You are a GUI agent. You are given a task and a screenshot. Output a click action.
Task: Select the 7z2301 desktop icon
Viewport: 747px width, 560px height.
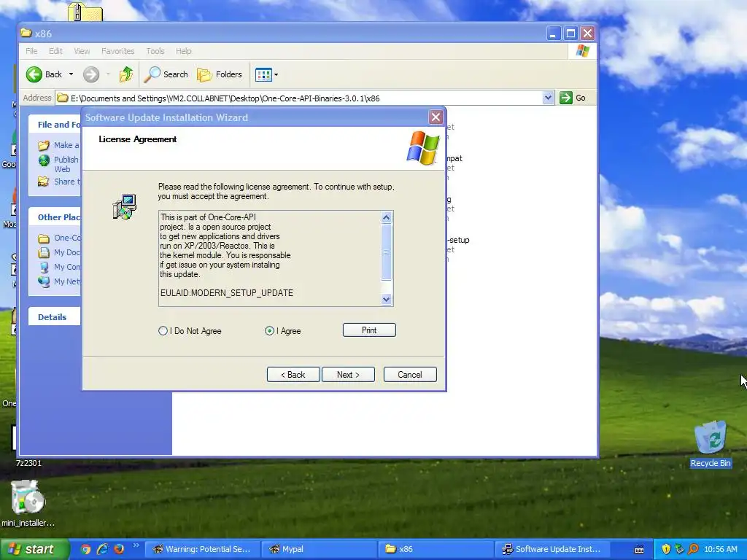pos(28,462)
